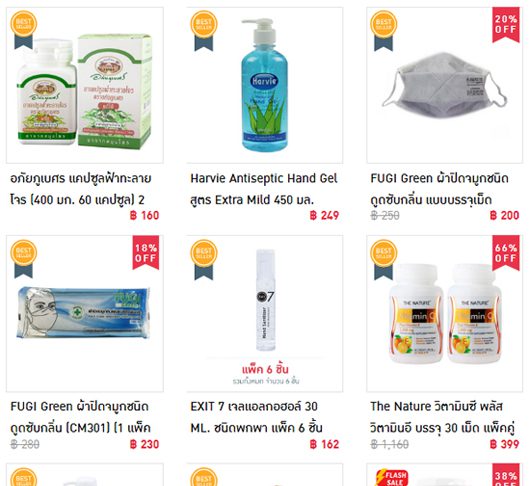Click the ฿ 399 price of The Nature vitamin
Viewport: 530px width, 486px height.
pos(504,444)
